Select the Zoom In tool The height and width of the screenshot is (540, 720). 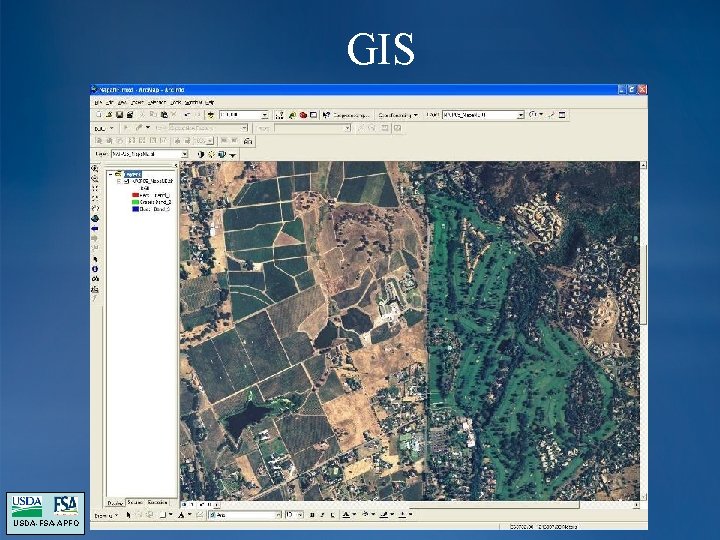point(95,168)
